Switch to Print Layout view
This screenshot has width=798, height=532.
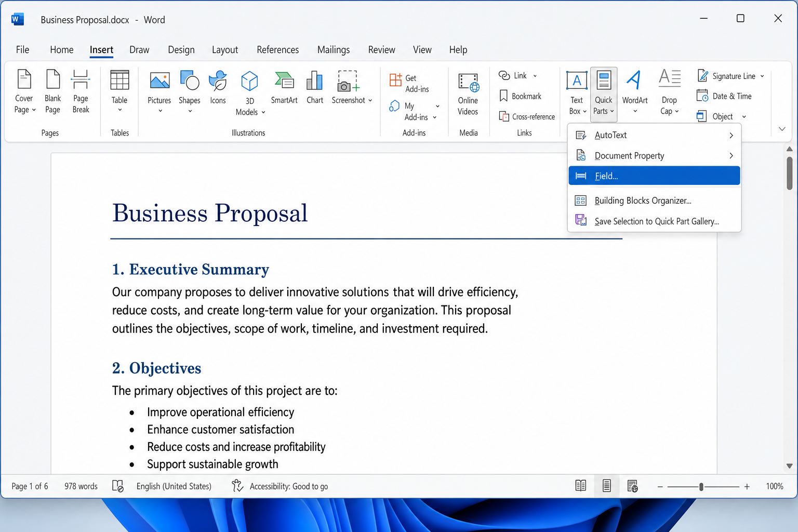point(606,486)
